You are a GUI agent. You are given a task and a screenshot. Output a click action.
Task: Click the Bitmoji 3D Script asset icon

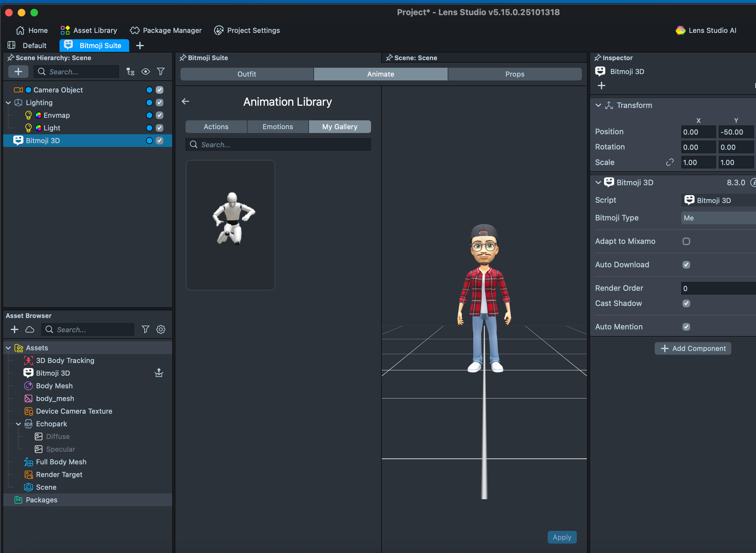point(689,200)
